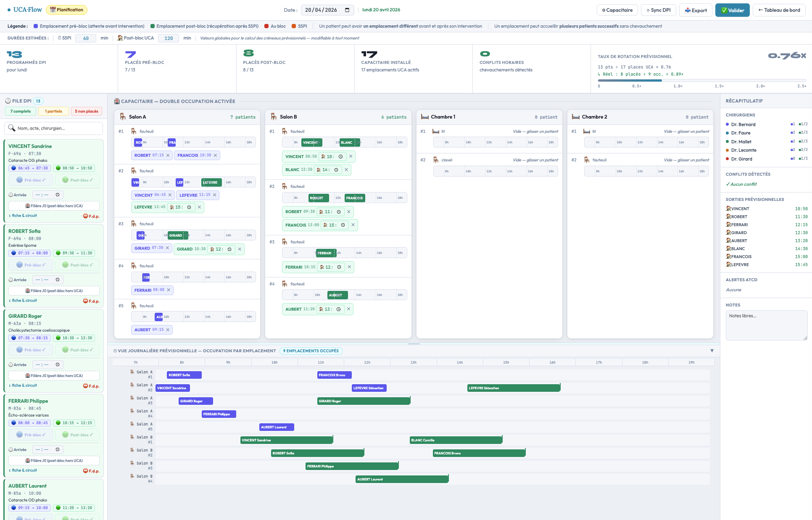The image size is (812, 520).
Task: Remove VINCENT 08:50 chip in Salon B
Action: pos(351,156)
